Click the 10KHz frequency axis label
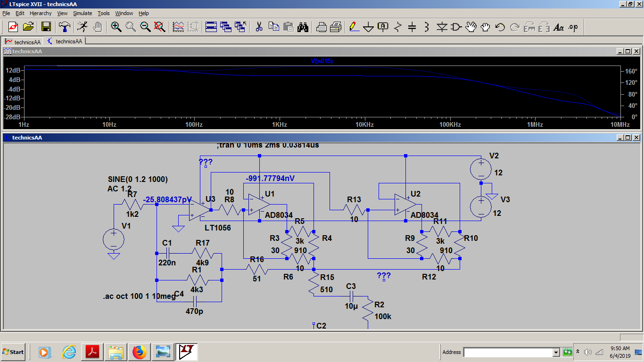The image size is (644, 362). tap(365, 125)
